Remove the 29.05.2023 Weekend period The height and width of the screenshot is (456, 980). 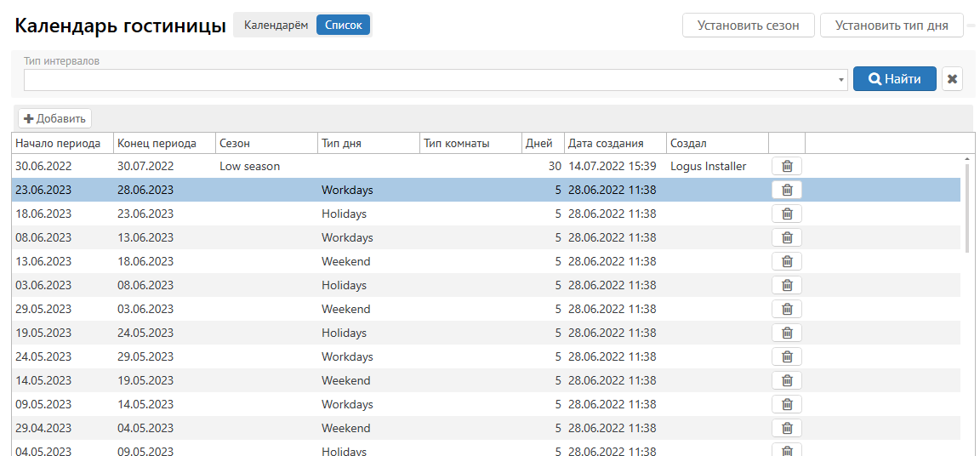(786, 309)
